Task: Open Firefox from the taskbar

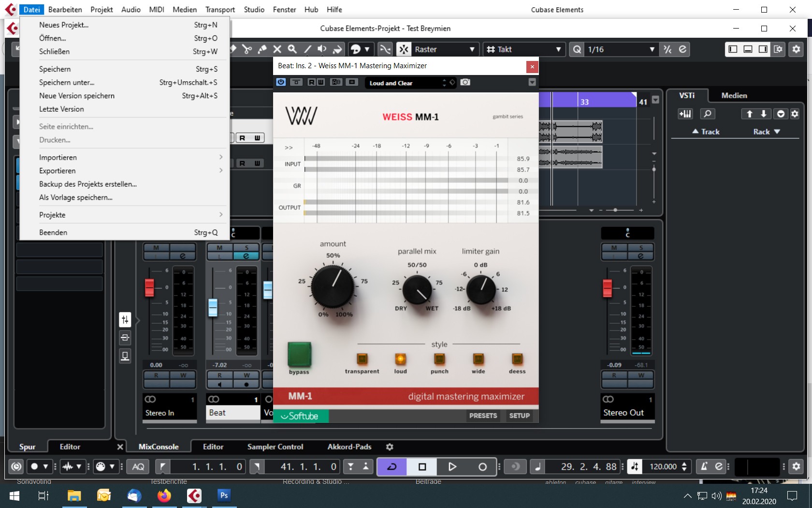Action: [x=164, y=495]
